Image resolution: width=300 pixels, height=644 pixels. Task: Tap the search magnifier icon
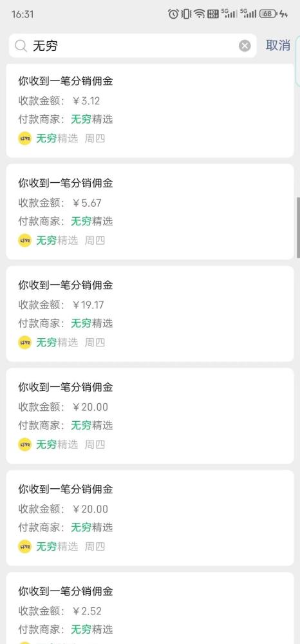tap(21, 46)
